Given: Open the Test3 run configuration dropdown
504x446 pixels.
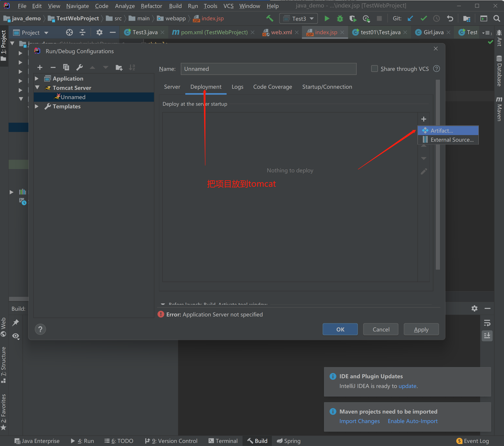Looking at the screenshot, I should click(298, 19).
